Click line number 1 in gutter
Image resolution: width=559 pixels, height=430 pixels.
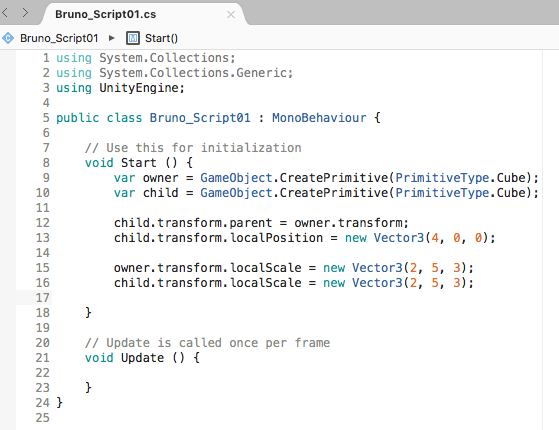(x=46, y=58)
